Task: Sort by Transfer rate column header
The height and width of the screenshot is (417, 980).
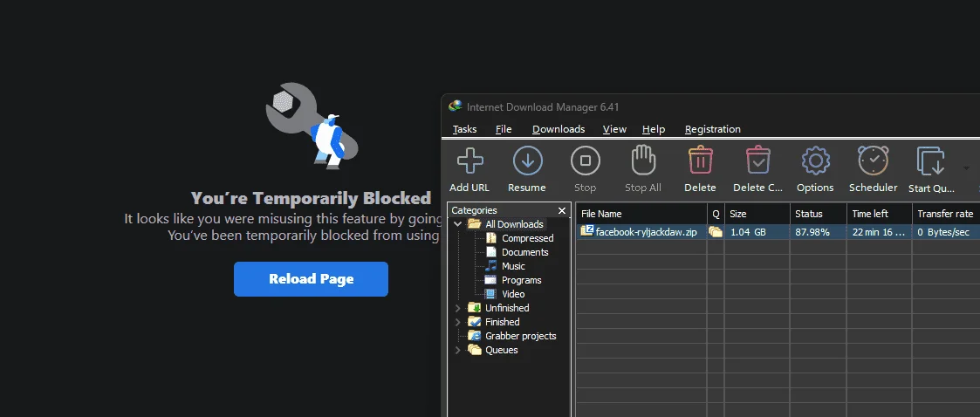Action: coord(946,214)
